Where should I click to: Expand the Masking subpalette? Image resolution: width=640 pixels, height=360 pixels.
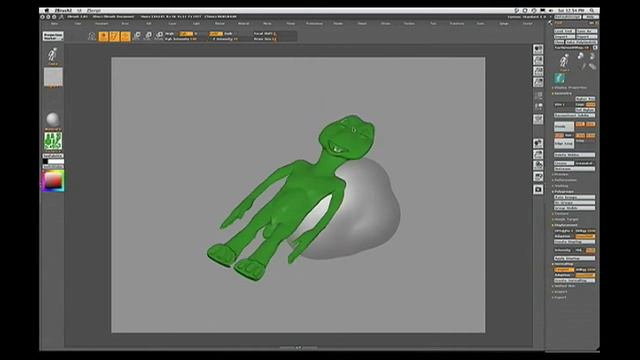tap(561, 186)
